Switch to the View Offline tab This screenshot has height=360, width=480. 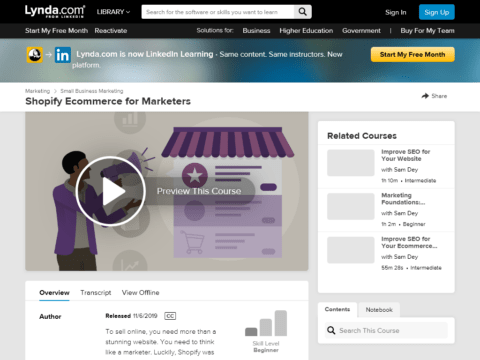(140, 293)
